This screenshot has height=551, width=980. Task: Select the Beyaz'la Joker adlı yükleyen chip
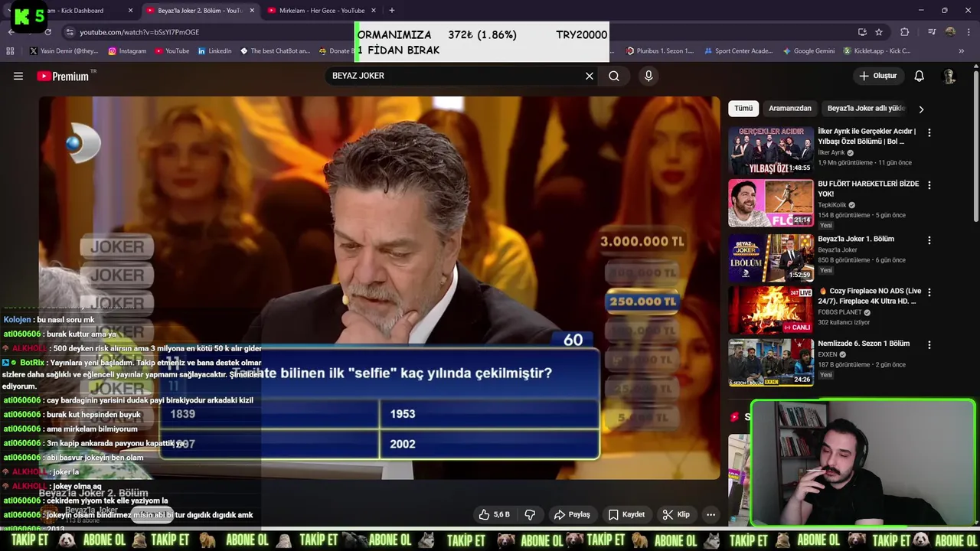tap(866, 109)
